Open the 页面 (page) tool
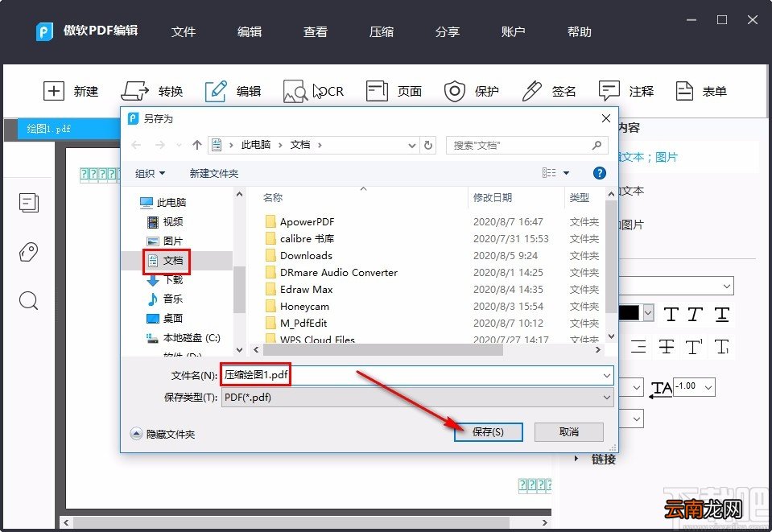This screenshot has height=532, width=772. click(394, 91)
